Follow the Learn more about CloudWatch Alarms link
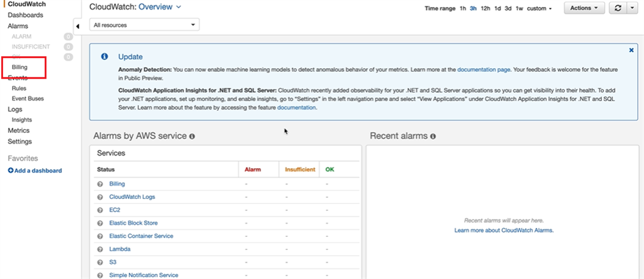644x279 pixels. (x=504, y=231)
